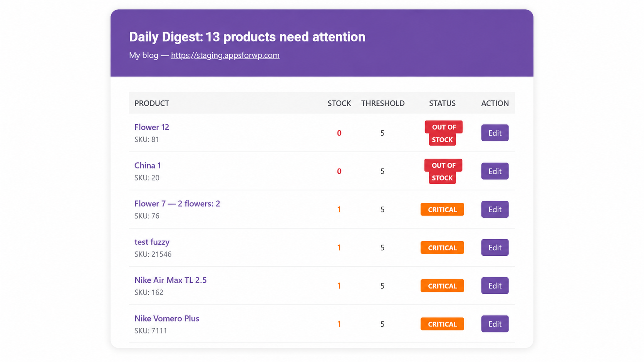Click the SKU: 76 text

pos(147,216)
